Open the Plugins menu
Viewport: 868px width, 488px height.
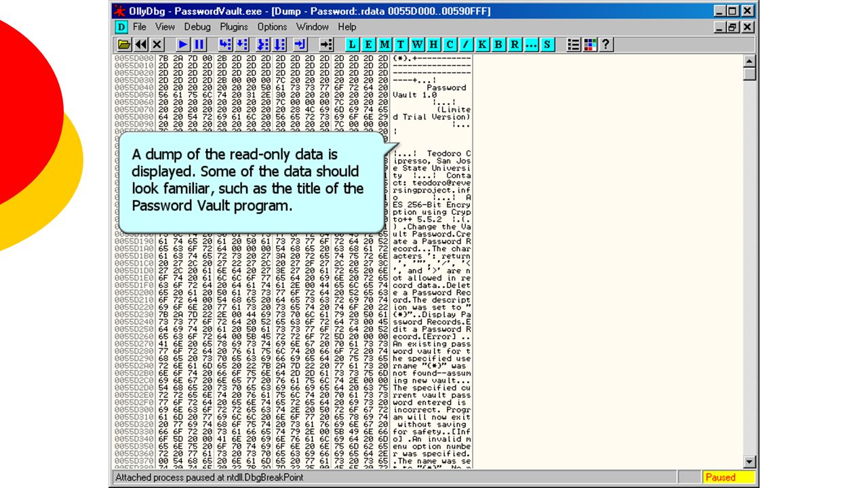[234, 27]
